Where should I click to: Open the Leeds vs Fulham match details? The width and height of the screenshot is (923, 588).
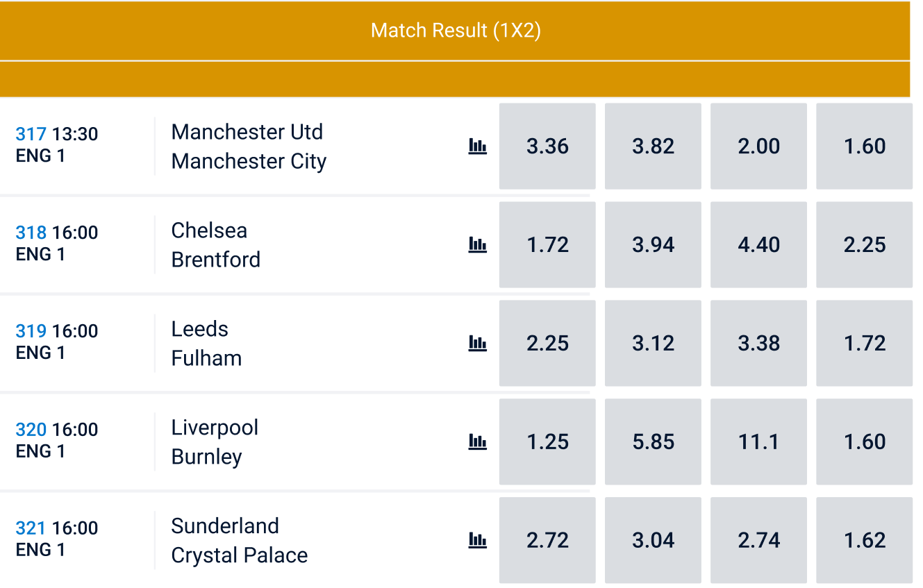(x=206, y=344)
